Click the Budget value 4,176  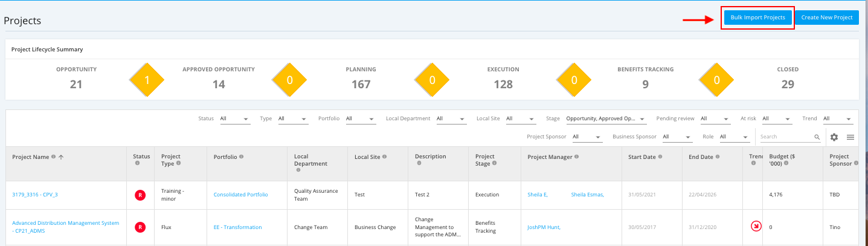(776, 195)
